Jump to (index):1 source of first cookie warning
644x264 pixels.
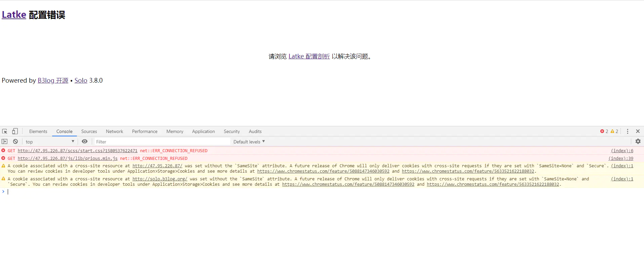tap(622, 166)
